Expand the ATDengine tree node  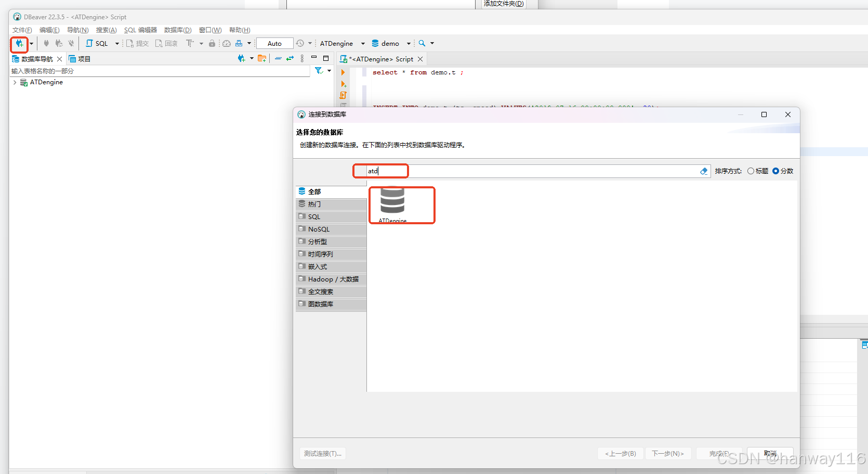[15, 82]
